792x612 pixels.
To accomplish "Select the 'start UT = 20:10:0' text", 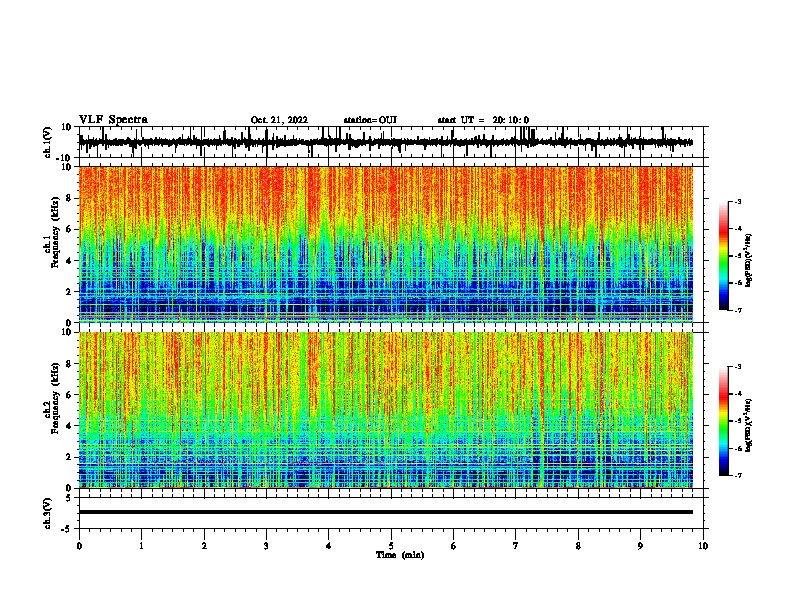I will click(x=483, y=120).
